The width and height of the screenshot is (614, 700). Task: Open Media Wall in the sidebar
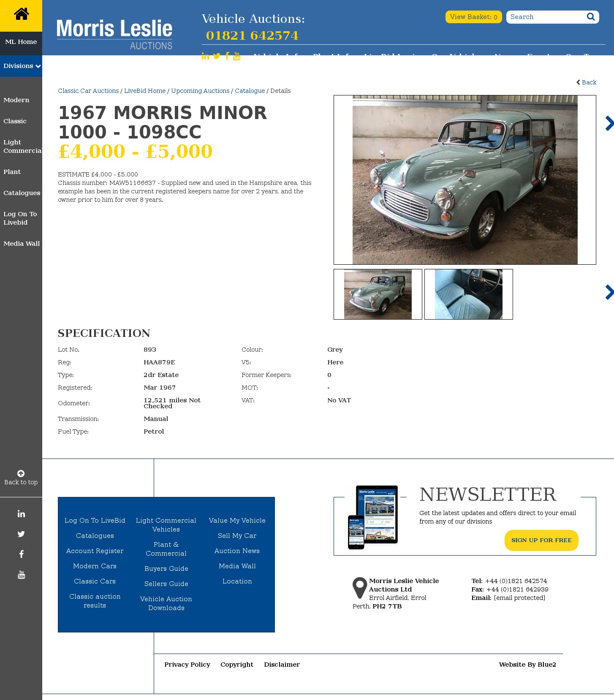[22, 244]
